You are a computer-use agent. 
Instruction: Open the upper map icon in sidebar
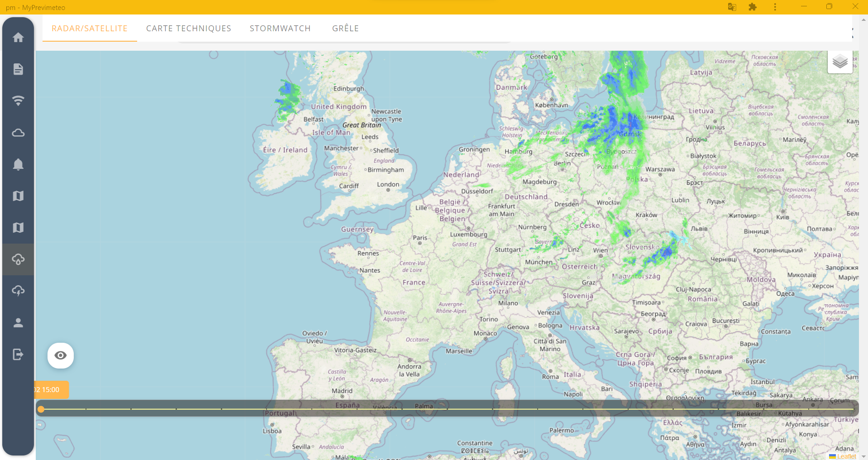(x=18, y=196)
